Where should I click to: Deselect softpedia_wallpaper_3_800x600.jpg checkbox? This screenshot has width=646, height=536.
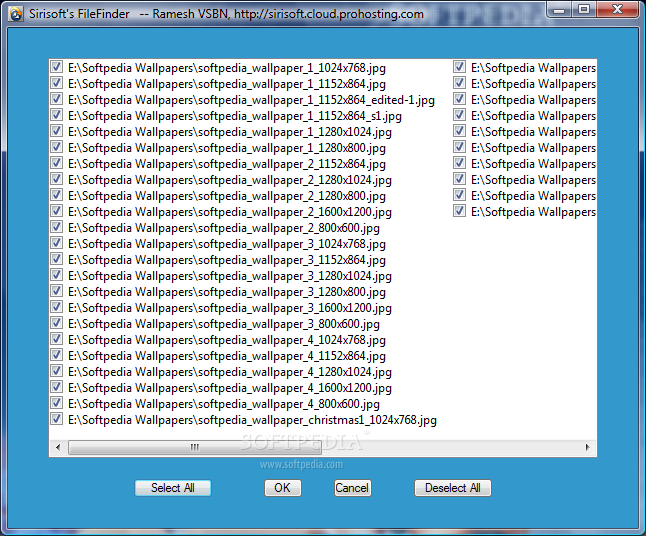[56, 323]
